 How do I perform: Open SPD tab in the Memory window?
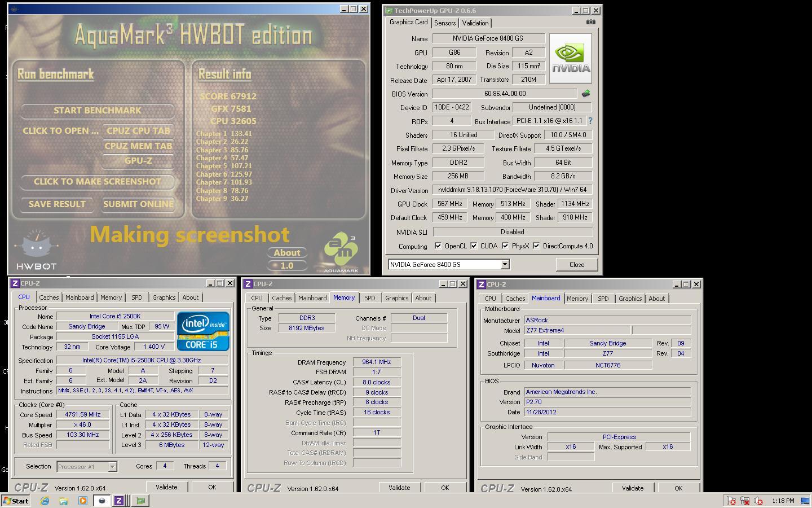[369, 298]
